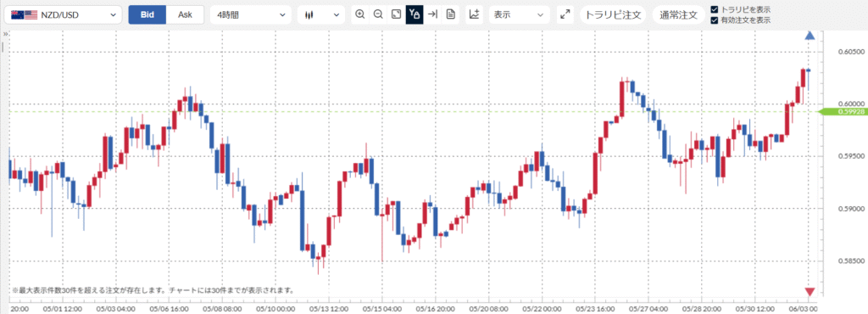Zoom in the chart with magnifier plus

click(x=359, y=14)
